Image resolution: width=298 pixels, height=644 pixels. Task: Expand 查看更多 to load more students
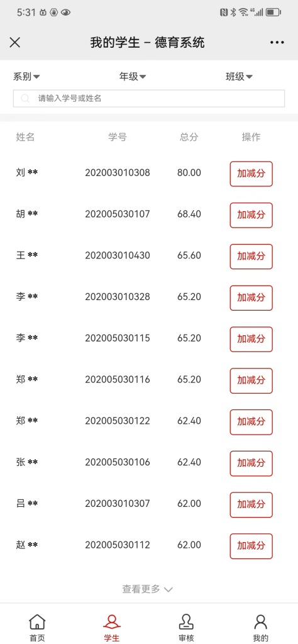147,589
